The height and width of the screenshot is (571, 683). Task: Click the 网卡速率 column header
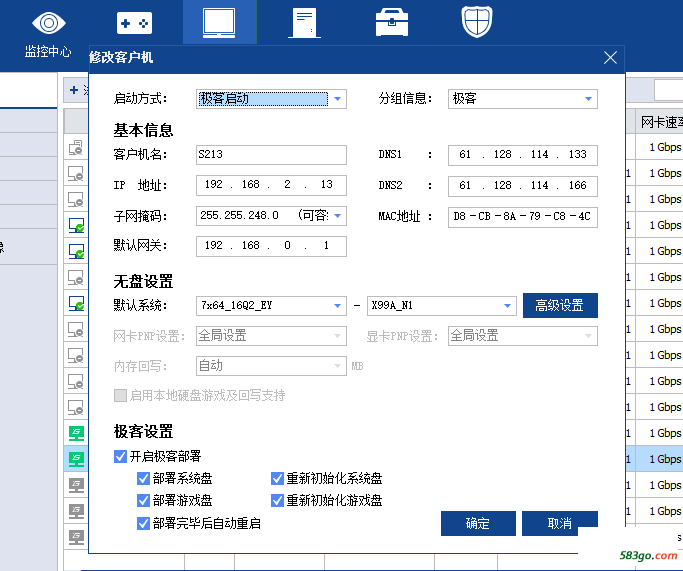[x=661, y=122]
